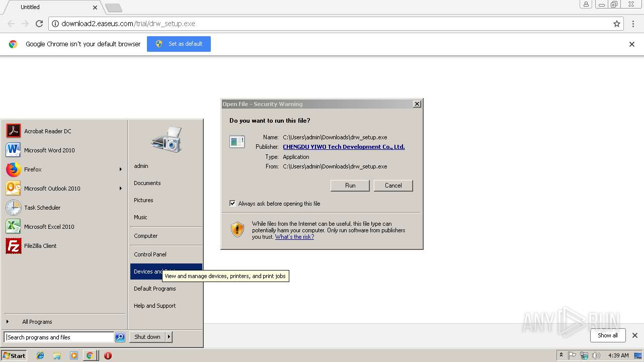Open What's the risk? link
Viewport: 644px width, 362px height.
point(294,237)
